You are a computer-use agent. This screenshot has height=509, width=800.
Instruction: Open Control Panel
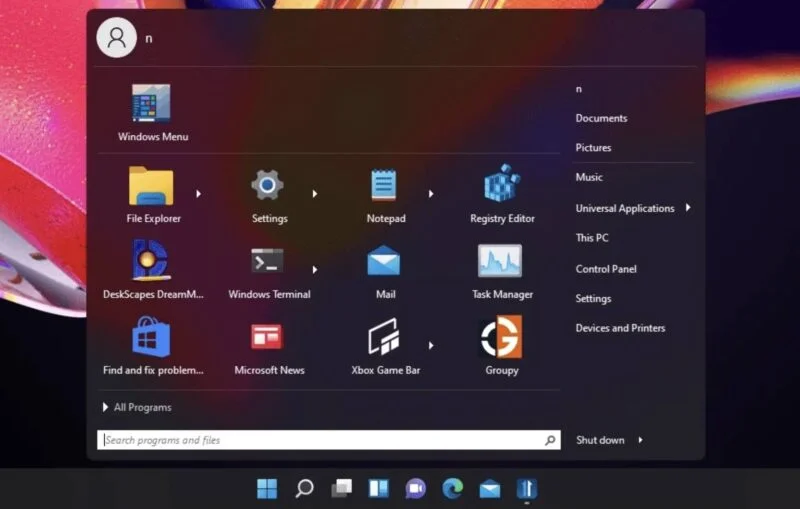[x=606, y=269]
